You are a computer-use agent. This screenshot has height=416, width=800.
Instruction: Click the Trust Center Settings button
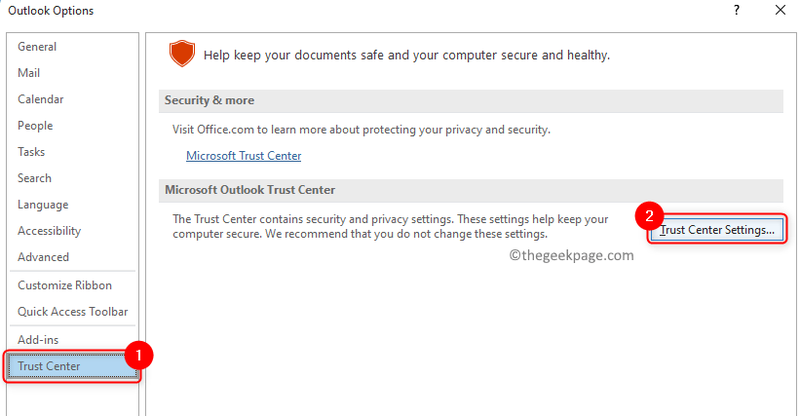[x=717, y=230]
